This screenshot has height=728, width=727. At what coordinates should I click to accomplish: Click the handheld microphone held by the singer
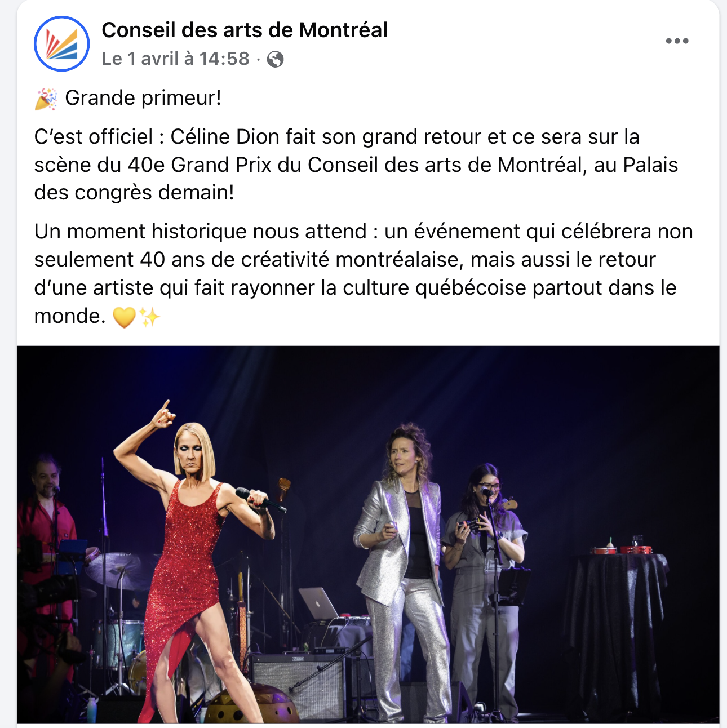[x=260, y=500]
